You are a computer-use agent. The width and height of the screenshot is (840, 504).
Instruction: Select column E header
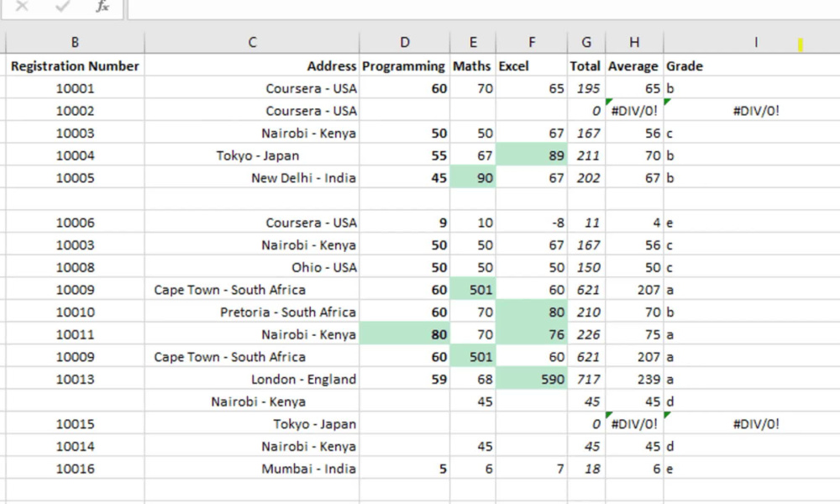[x=473, y=42]
